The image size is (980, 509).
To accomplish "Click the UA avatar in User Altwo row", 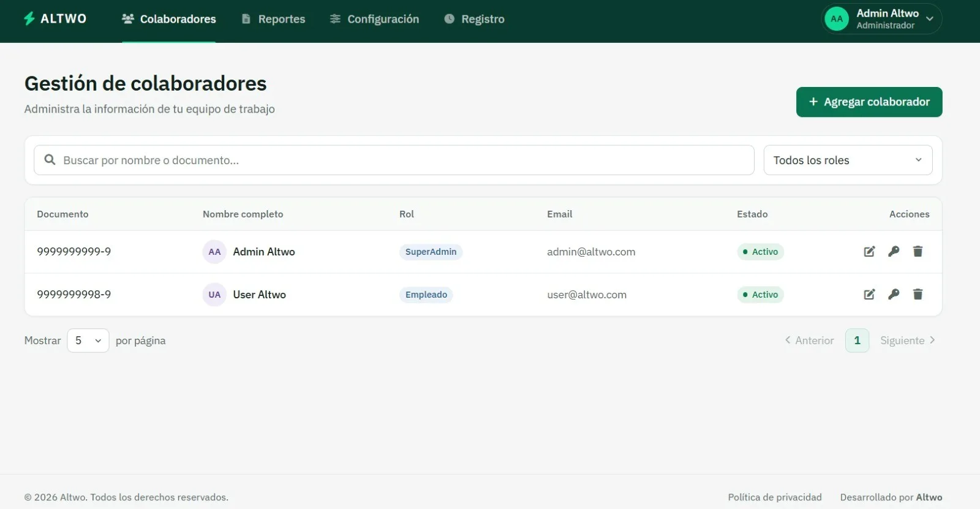I will click(x=214, y=295).
